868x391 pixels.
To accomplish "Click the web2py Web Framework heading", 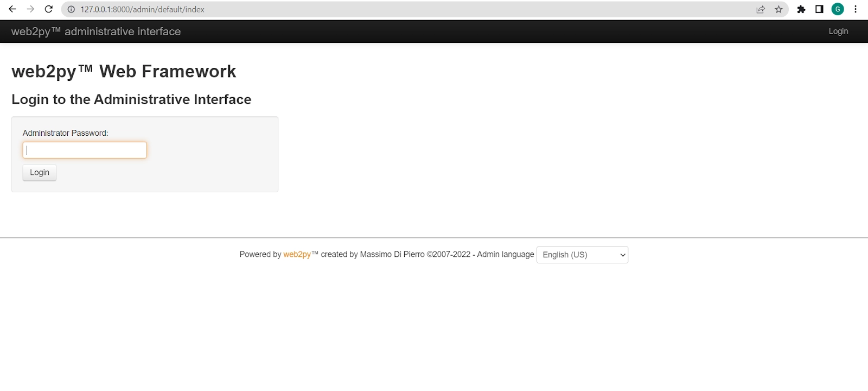I will click(x=124, y=72).
